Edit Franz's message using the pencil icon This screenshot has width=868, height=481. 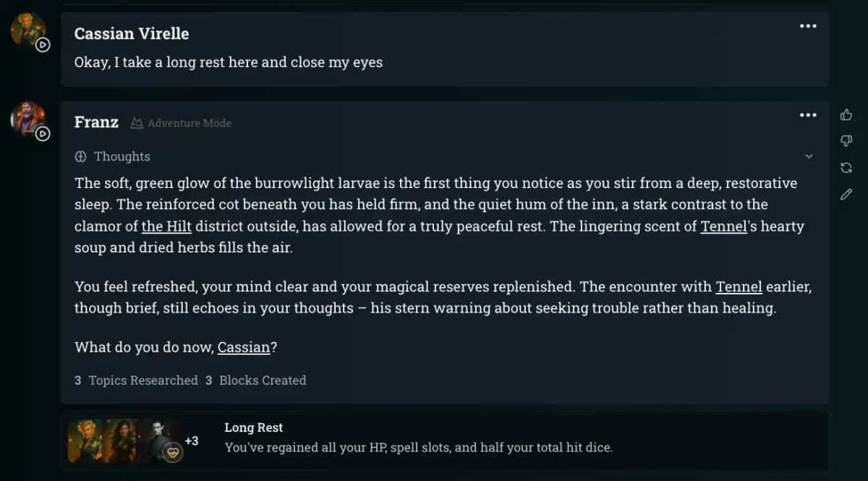click(x=846, y=194)
